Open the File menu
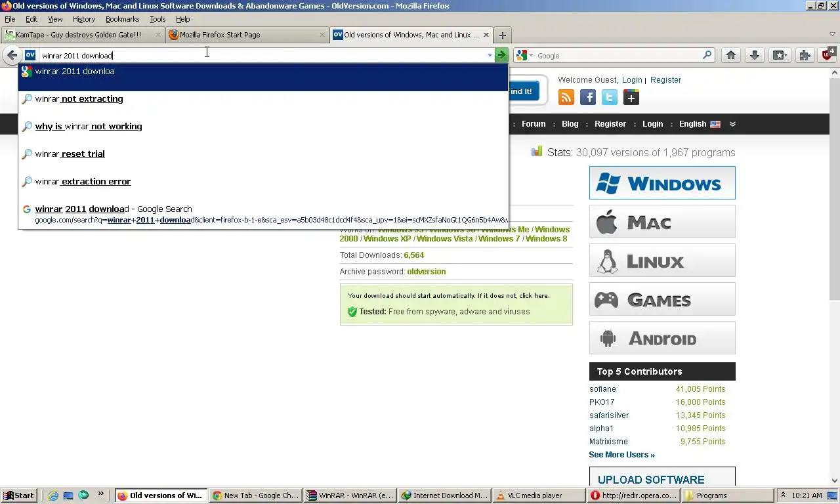 (10, 19)
